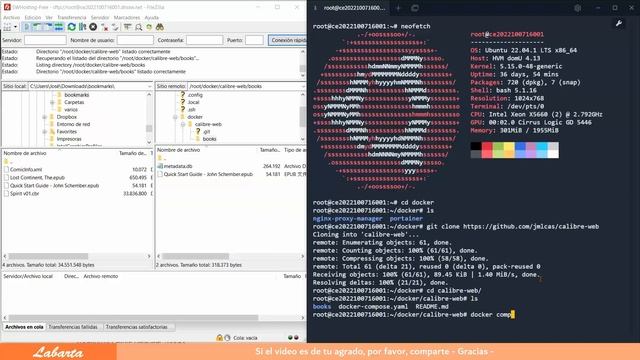Click local file list horizontal scrollbar

(48, 256)
